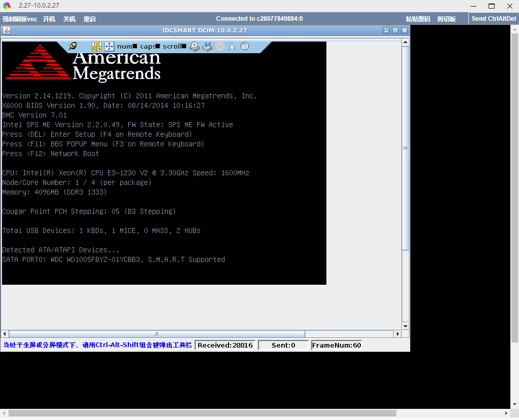This screenshot has width=519, height=420.
Task: Toggle the num lock indicator
Action: (x=127, y=47)
